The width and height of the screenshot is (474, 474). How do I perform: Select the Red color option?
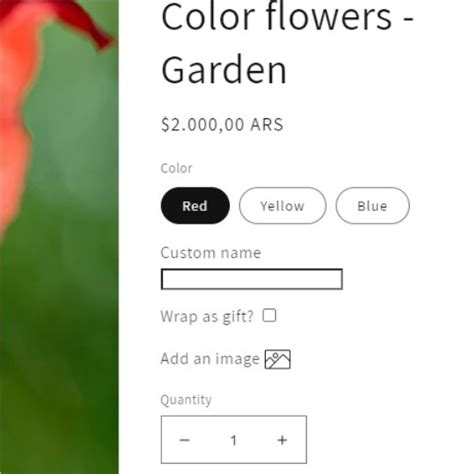[x=195, y=206]
